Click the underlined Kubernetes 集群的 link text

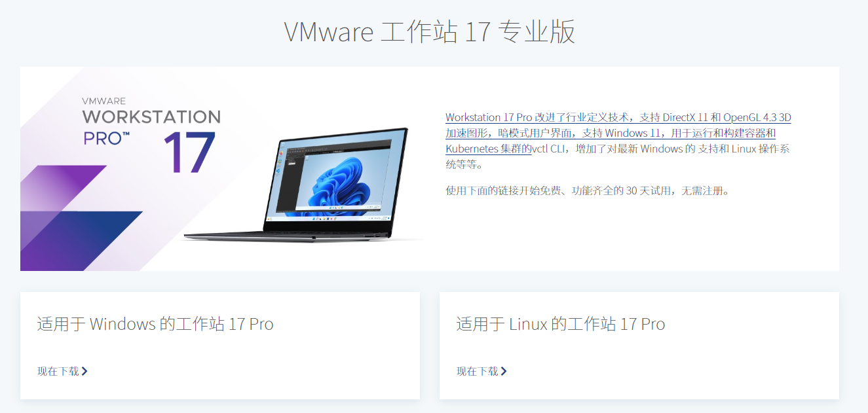click(x=488, y=149)
